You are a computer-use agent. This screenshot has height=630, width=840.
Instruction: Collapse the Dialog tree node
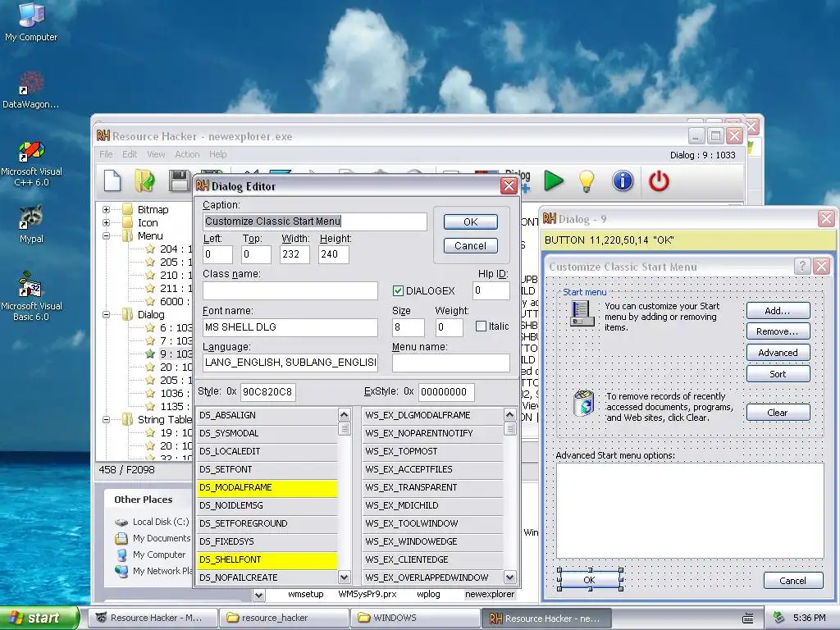(x=106, y=314)
